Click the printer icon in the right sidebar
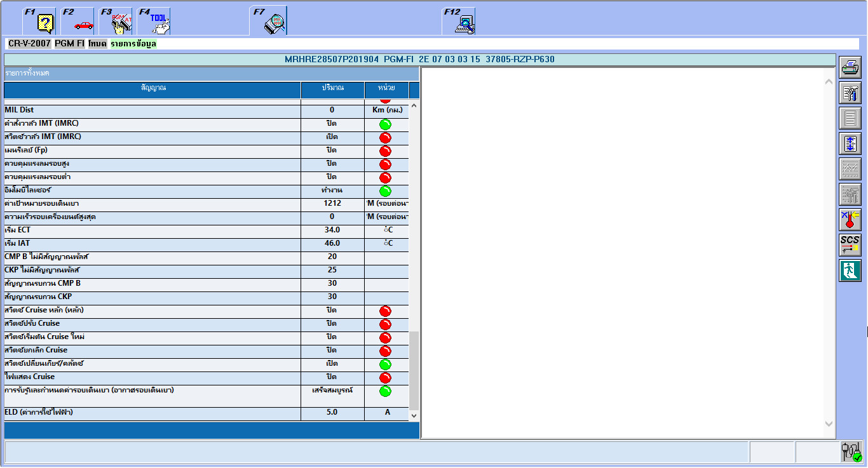Image resolution: width=868 pixels, height=468 pixels. pos(850,67)
